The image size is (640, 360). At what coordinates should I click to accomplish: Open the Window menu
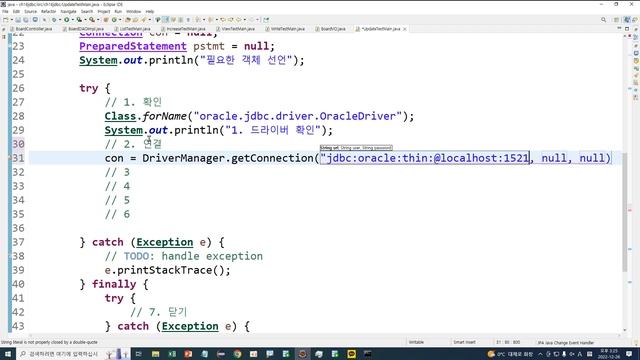point(133,11)
